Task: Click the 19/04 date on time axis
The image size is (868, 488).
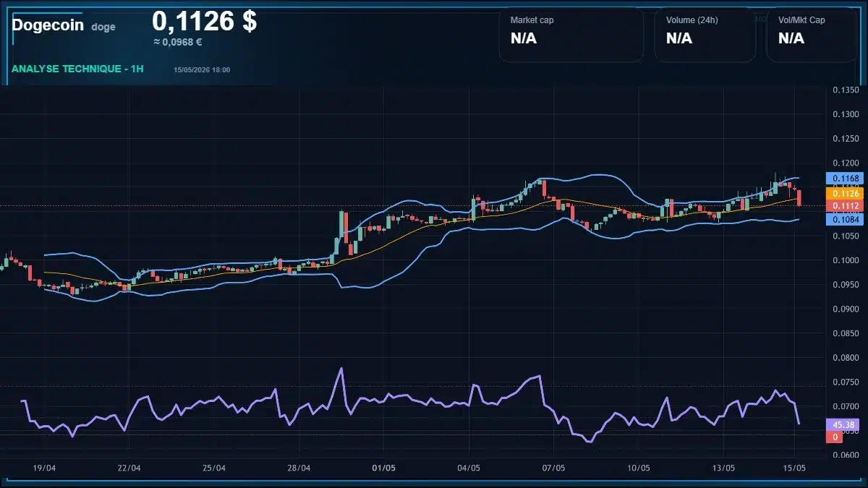Action: 45,468
